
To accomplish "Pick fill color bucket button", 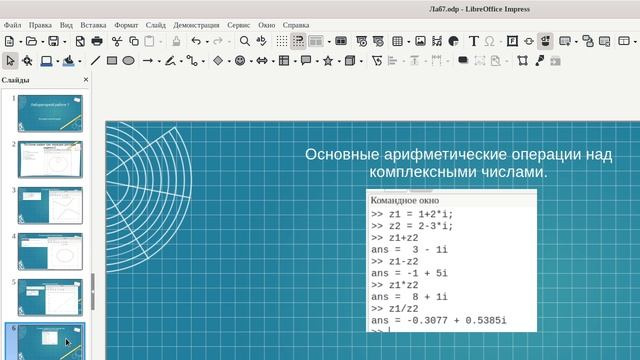I will (69, 61).
